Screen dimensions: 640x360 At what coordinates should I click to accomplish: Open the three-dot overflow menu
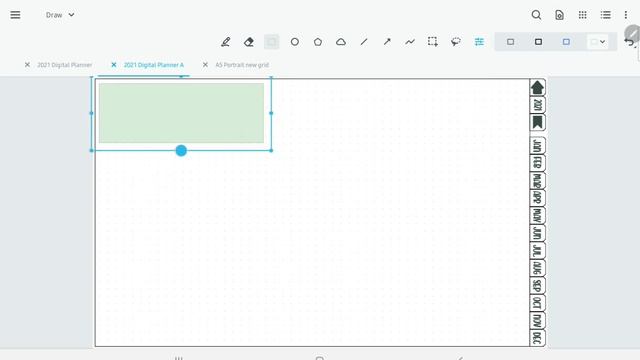click(626, 15)
